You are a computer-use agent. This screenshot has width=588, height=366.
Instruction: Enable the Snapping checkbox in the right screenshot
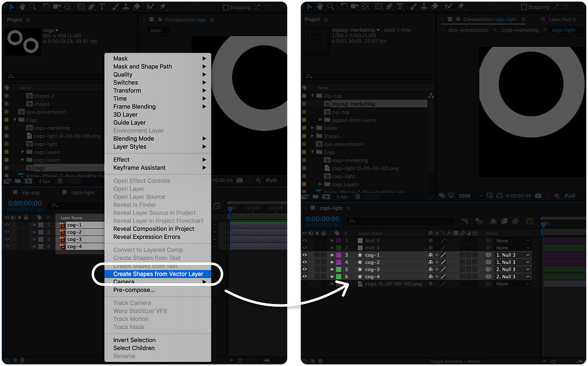pos(524,7)
